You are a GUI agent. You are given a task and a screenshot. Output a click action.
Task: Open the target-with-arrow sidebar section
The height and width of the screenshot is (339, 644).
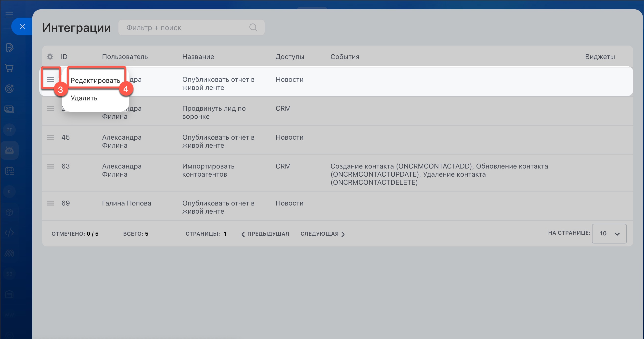click(x=9, y=89)
